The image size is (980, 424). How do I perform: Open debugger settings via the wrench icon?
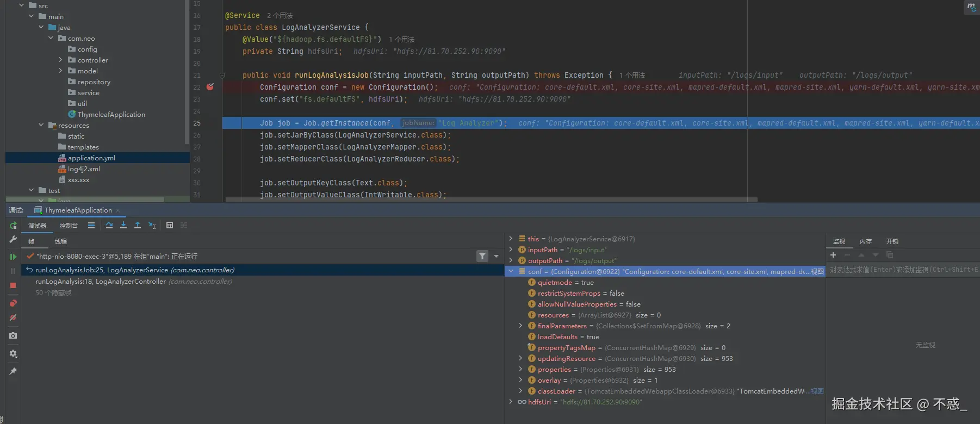click(x=13, y=239)
